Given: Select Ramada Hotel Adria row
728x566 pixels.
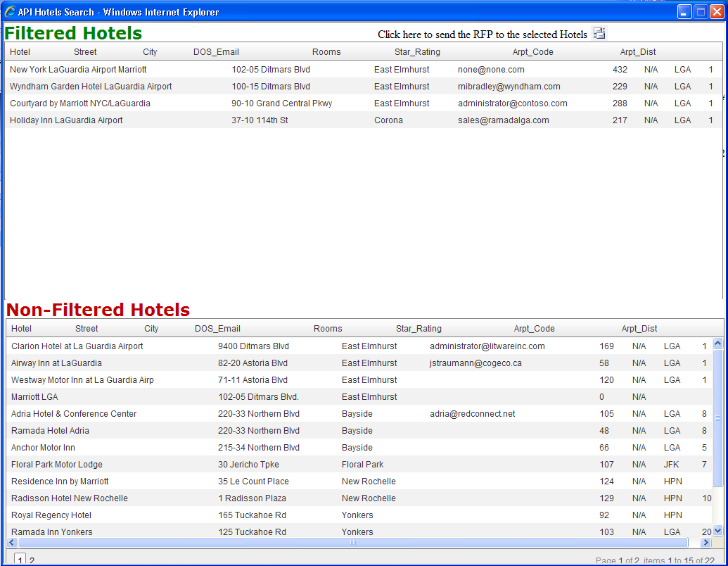Looking at the screenshot, I should tap(359, 430).
